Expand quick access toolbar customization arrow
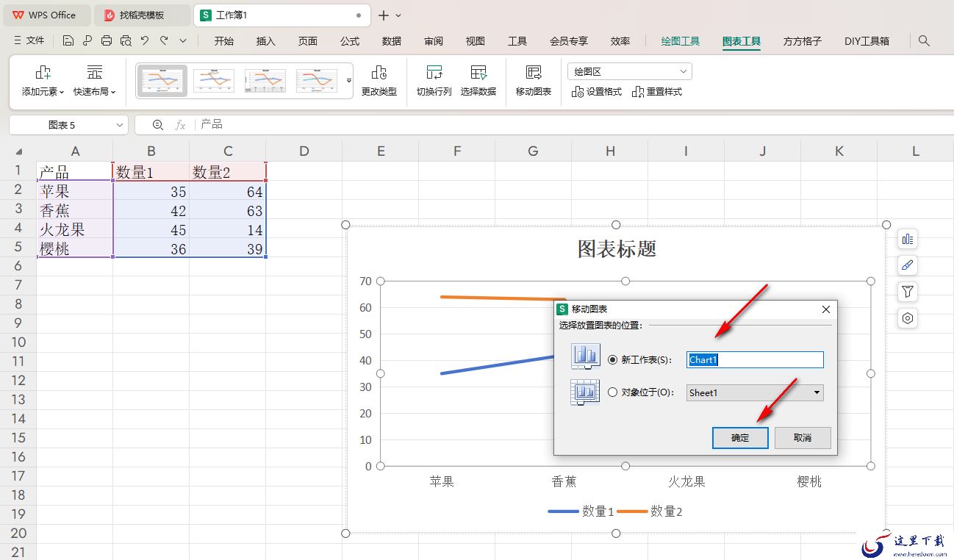Viewport: 954px width, 560px height. pos(183,41)
